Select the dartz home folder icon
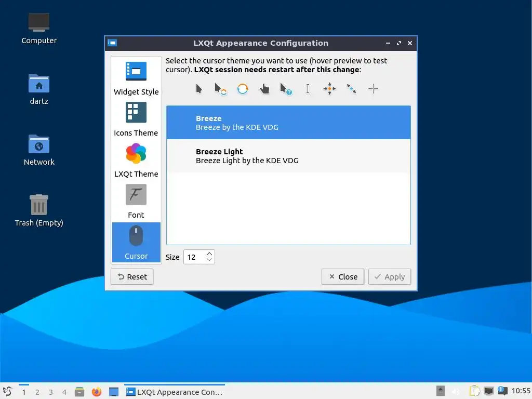 click(39, 89)
